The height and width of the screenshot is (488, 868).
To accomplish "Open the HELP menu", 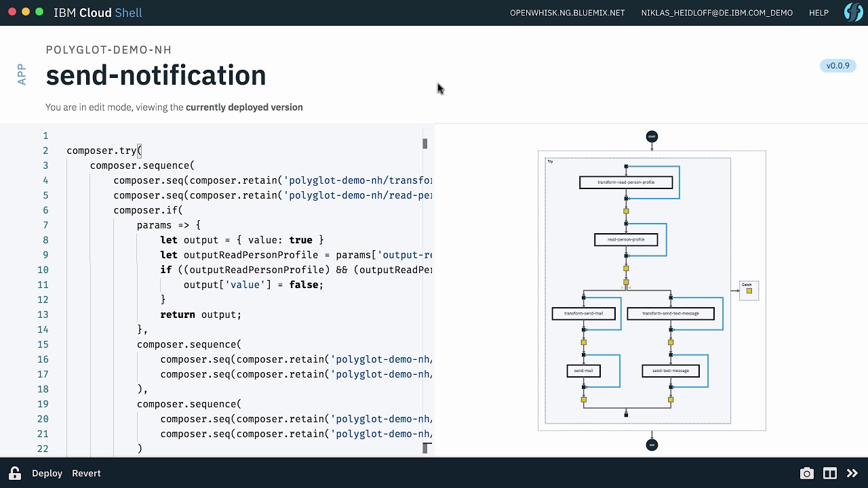I will 818,13.
